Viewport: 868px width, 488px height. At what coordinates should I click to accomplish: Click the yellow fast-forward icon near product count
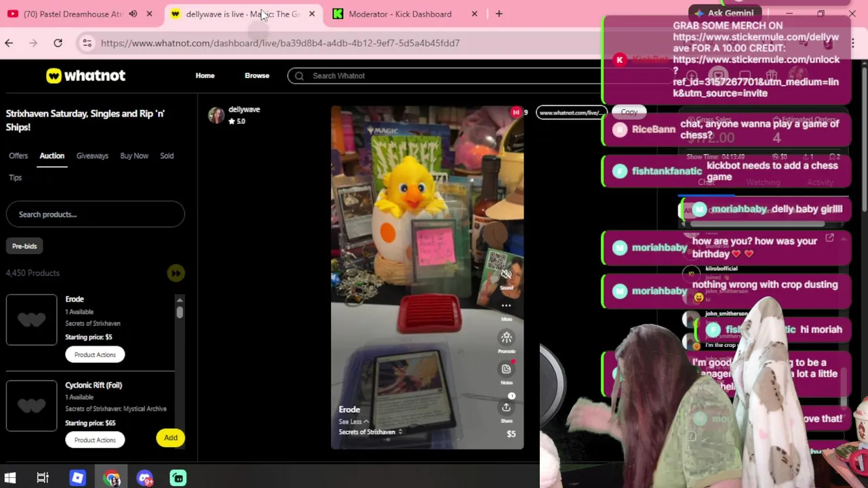click(176, 273)
